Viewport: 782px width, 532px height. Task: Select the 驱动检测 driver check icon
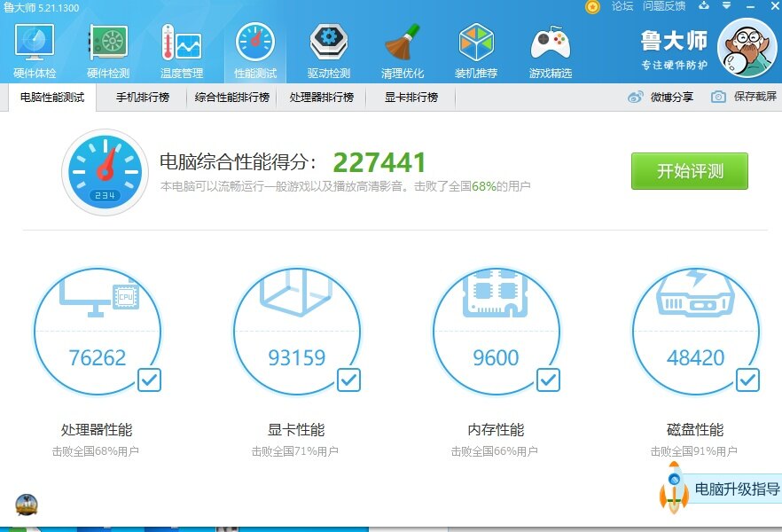[329, 51]
